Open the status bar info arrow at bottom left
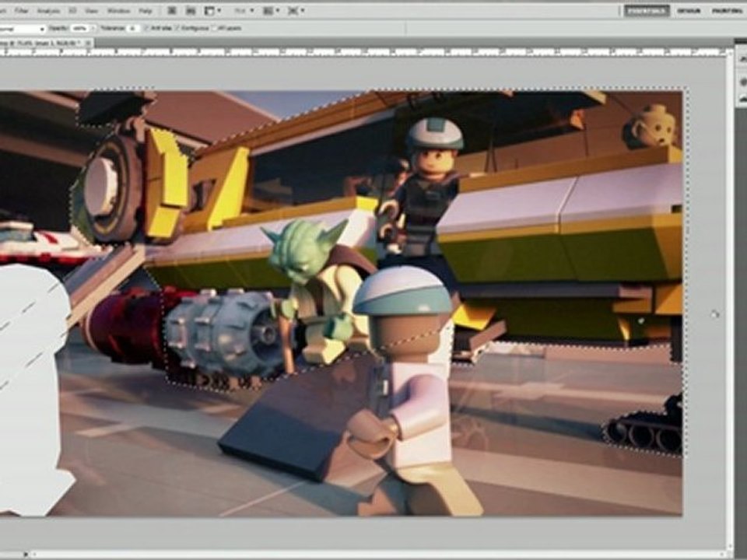Image resolution: width=747 pixels, height=560 pixels. click(x=26, y=555)
